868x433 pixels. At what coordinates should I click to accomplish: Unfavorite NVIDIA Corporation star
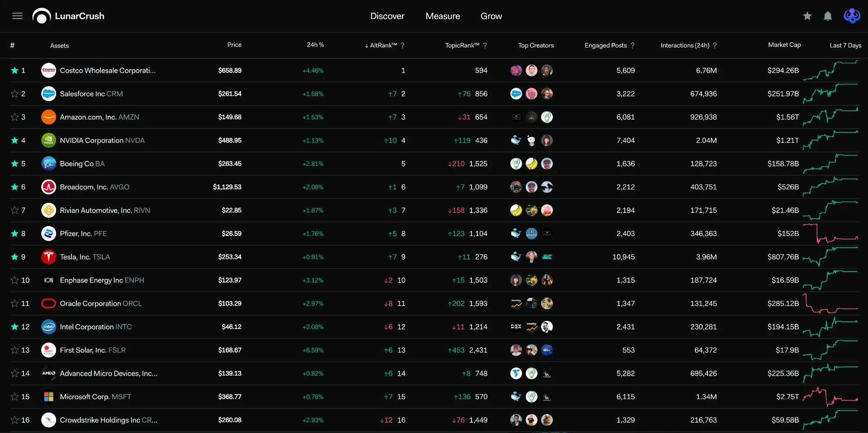14,141
